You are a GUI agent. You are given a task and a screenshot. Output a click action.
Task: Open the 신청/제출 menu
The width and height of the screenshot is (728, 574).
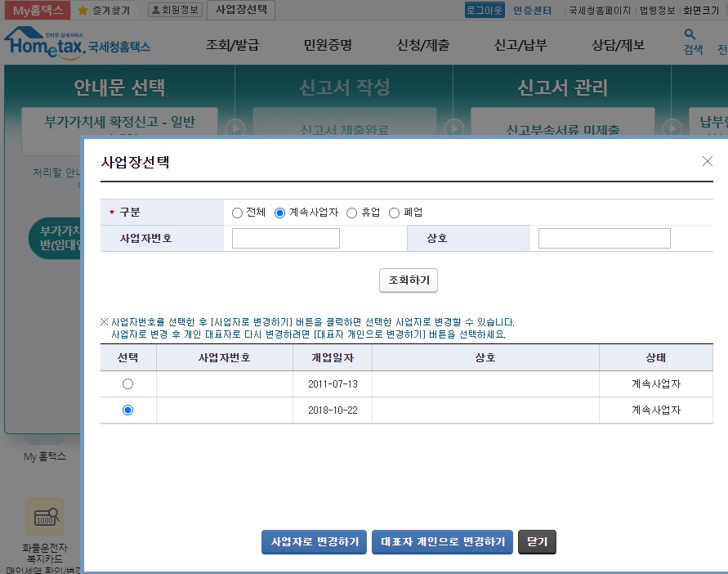(423, 45)
